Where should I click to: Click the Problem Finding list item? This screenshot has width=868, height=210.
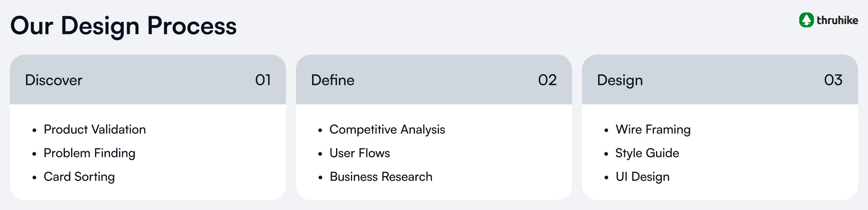tap(89, 153)
